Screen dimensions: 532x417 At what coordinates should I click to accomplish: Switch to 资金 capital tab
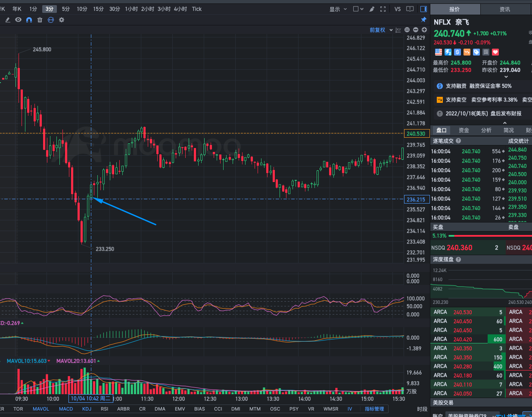464,130
